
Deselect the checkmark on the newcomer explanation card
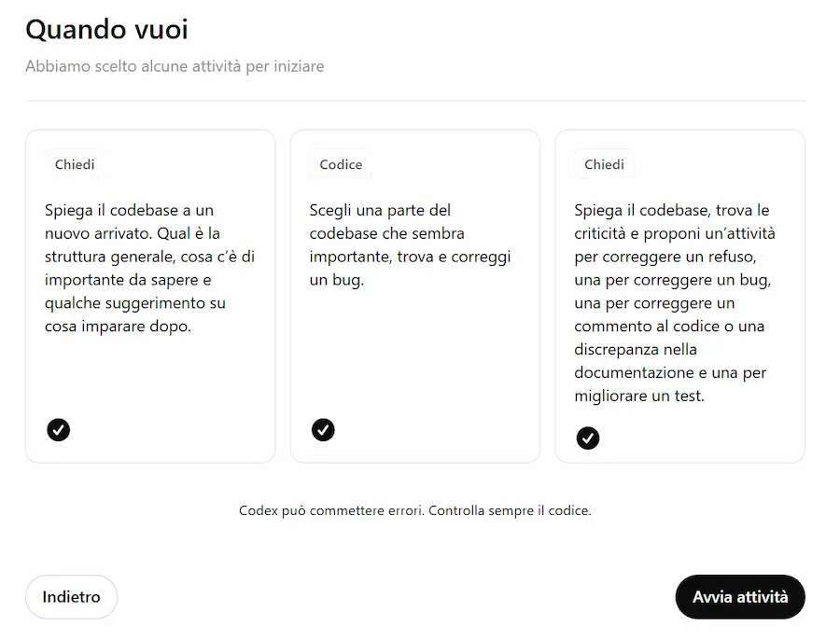[59, 430]
